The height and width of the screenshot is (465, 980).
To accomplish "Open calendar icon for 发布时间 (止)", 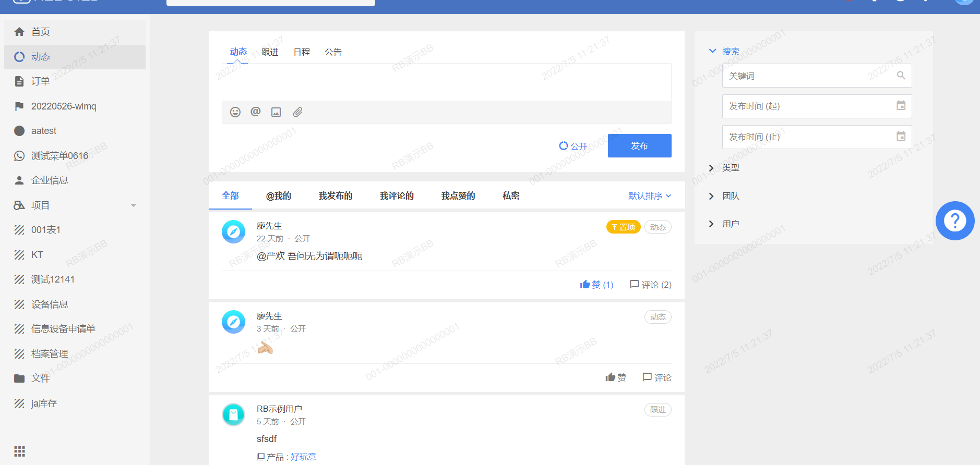I will pos(901,137).
